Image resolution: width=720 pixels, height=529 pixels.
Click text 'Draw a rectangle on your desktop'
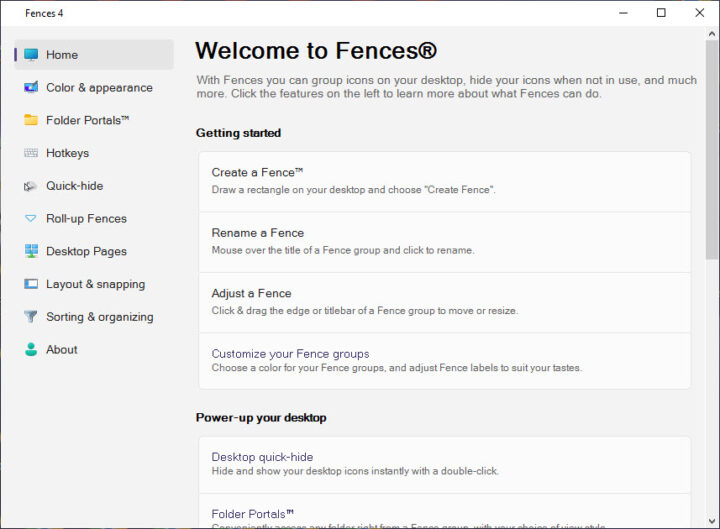(x=288, y=190)
